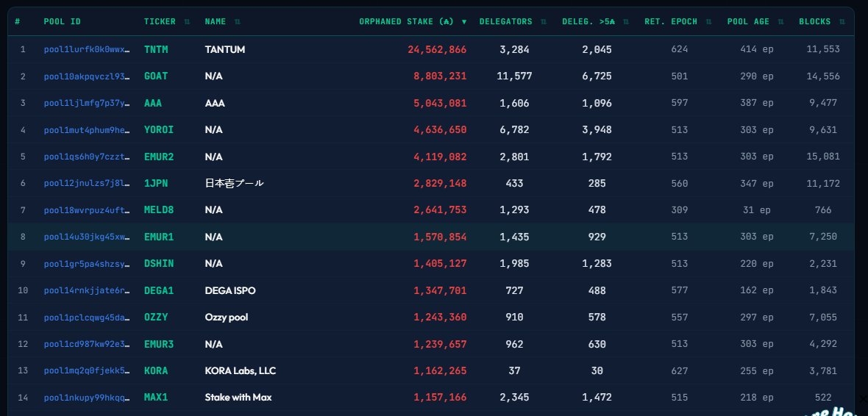Click blocks value 766
This screenshot has width=868, height=416.
point(823,210)
